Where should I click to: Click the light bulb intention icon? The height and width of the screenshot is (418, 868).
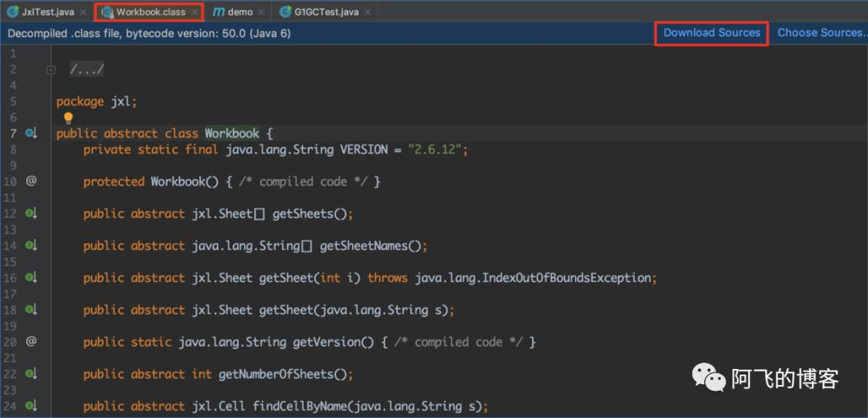(68, 118)
